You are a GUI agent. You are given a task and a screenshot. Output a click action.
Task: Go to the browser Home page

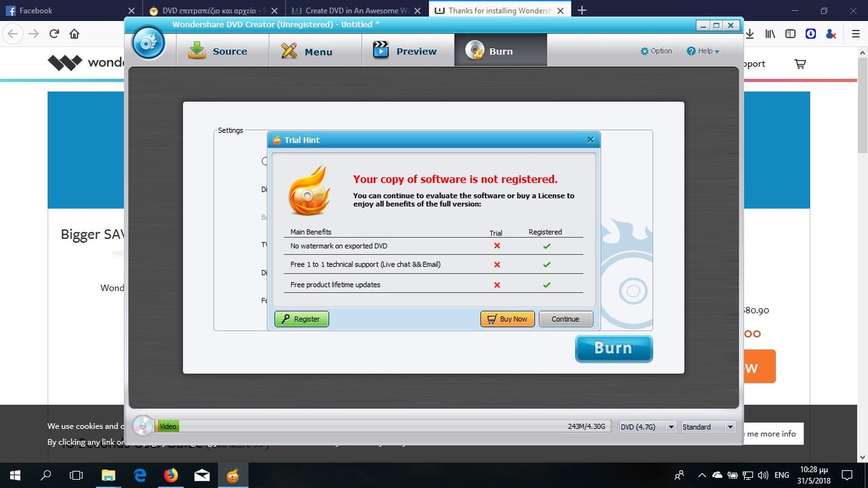coord(75,34)
